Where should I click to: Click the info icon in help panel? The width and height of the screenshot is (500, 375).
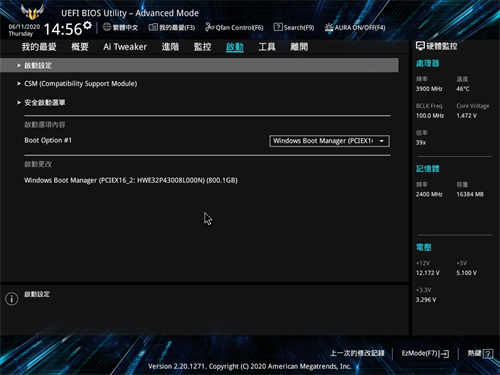[12, 298]
